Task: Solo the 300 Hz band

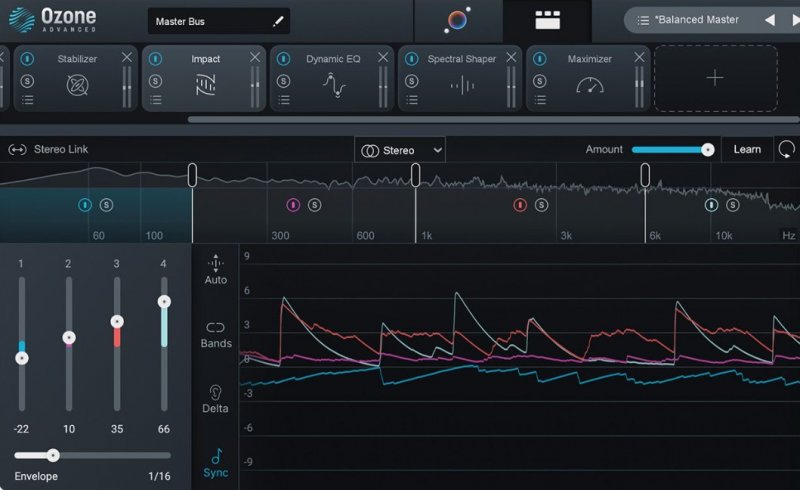Action: coord(314,205)
